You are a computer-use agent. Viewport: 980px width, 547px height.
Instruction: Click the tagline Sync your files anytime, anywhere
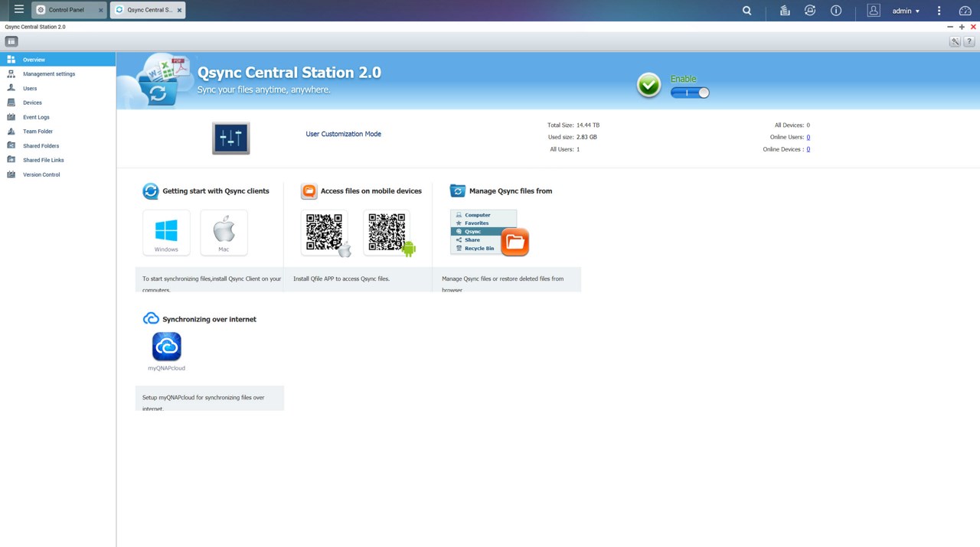click(264, 90)
